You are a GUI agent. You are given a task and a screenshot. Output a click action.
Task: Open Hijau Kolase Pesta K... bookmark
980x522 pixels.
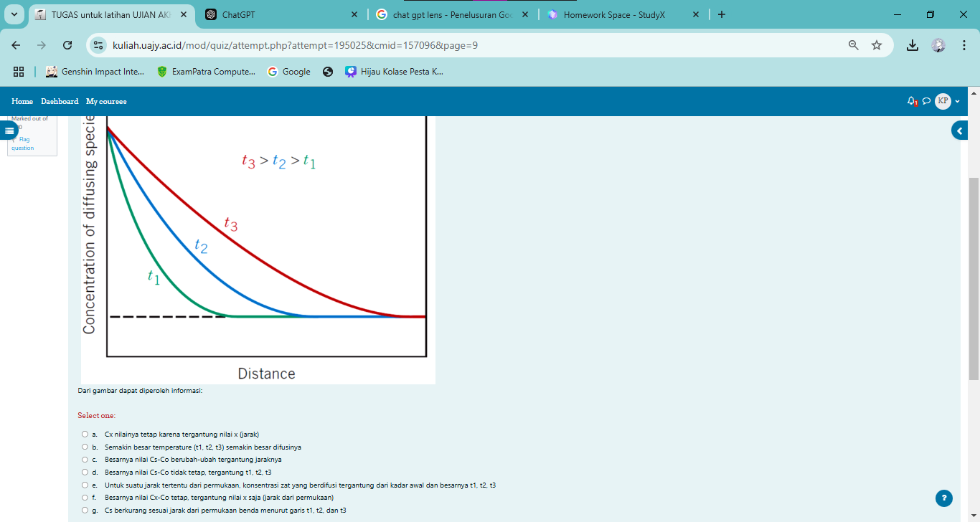pyautogui.click(x=395, y=72)
